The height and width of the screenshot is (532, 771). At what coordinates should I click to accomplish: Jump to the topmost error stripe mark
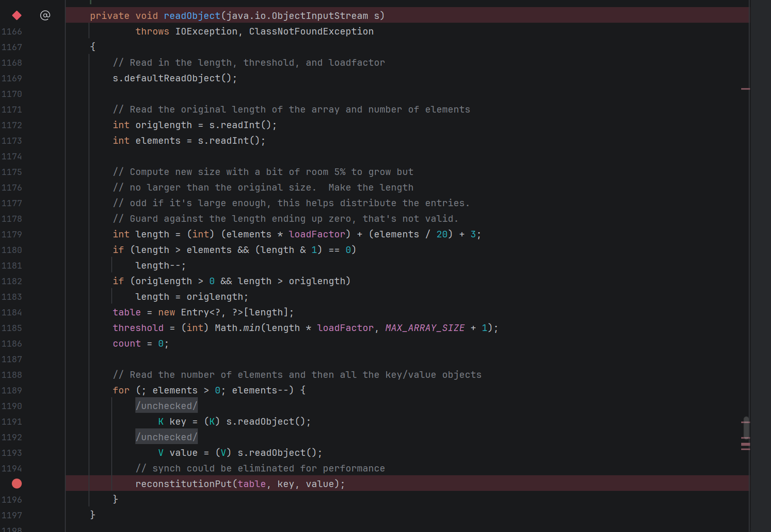(745, 89)
